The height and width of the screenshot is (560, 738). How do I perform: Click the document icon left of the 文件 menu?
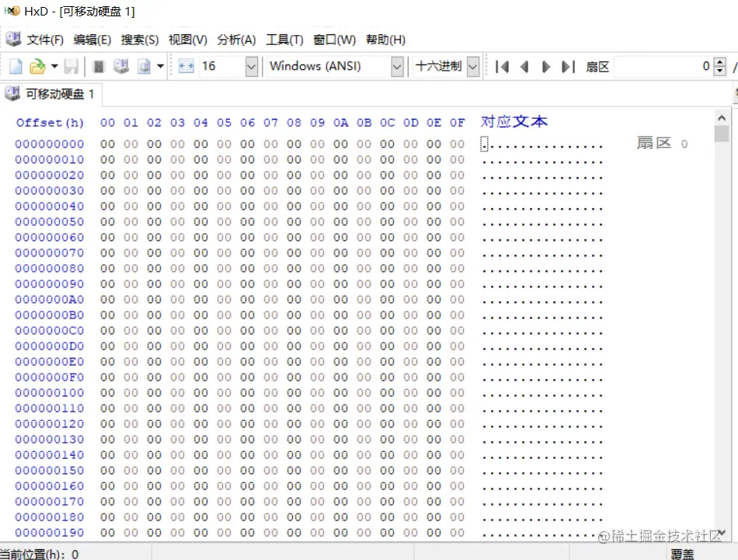[13, 39]
